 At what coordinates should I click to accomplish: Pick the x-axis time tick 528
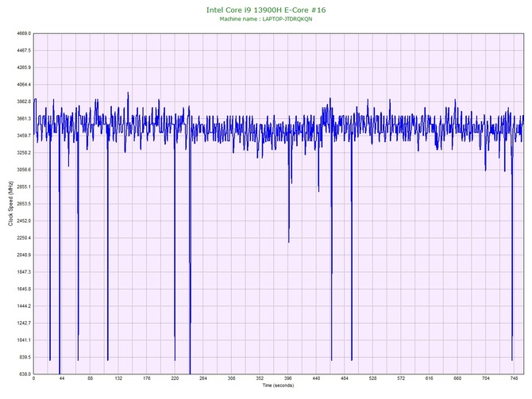(373, 378)
